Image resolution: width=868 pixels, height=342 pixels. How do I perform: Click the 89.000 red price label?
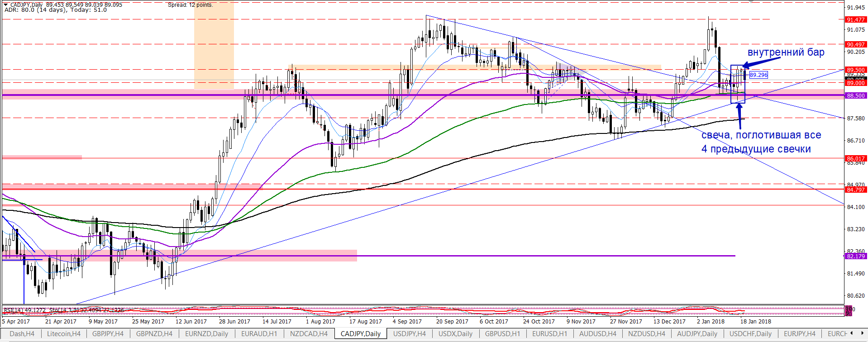(856, 83)
